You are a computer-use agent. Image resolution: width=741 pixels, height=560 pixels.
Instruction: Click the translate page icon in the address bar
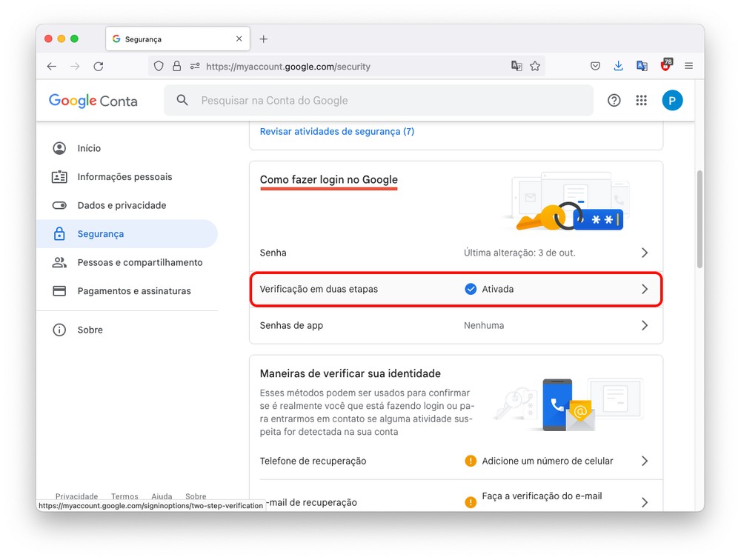pyautogui.click(x=516, y=66)
